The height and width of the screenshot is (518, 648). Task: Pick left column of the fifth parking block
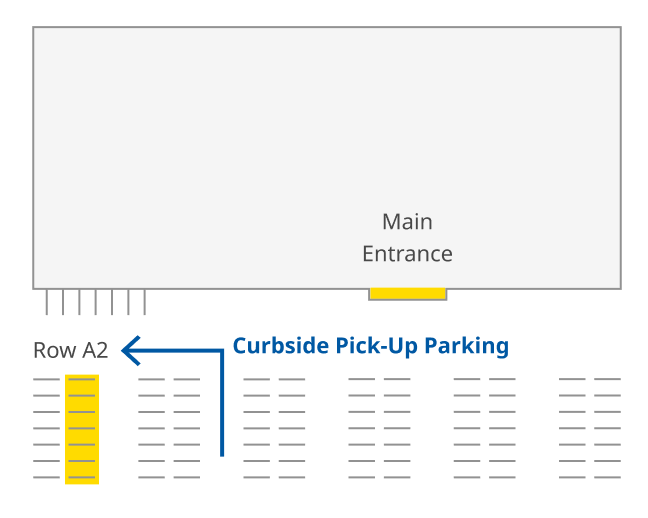467,429
